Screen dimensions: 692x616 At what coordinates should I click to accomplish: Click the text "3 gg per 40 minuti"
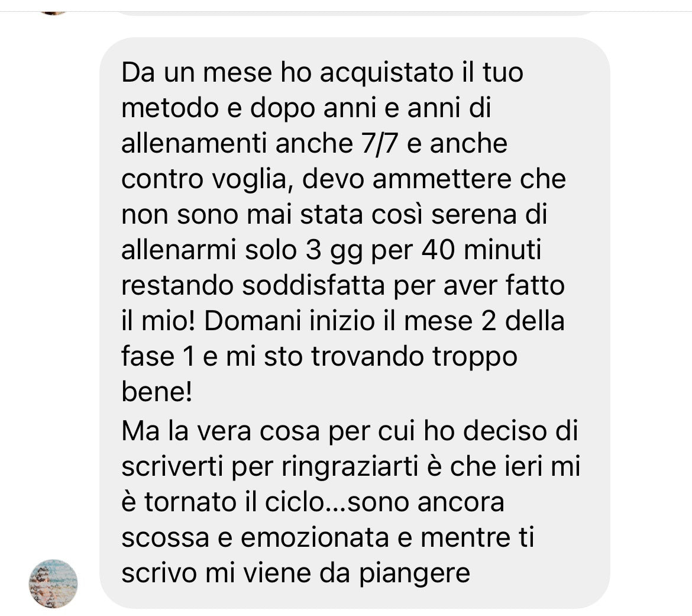point(423,250)
